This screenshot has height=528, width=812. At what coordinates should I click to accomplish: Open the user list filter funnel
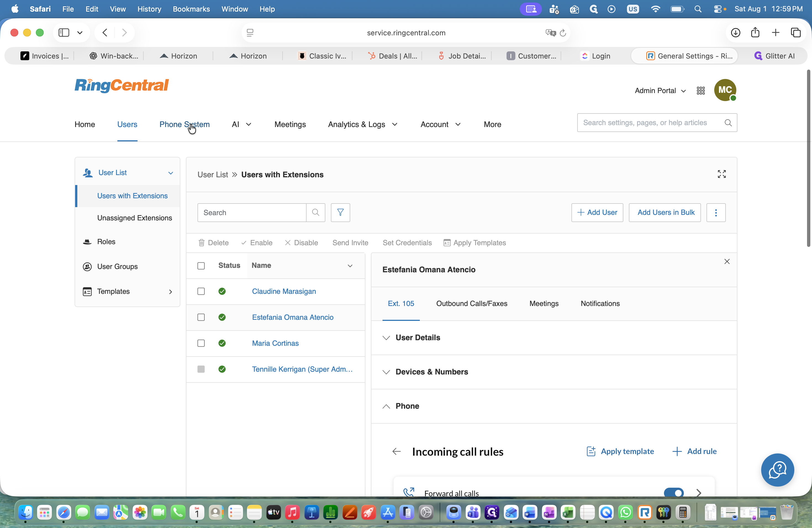pos(341,212)
